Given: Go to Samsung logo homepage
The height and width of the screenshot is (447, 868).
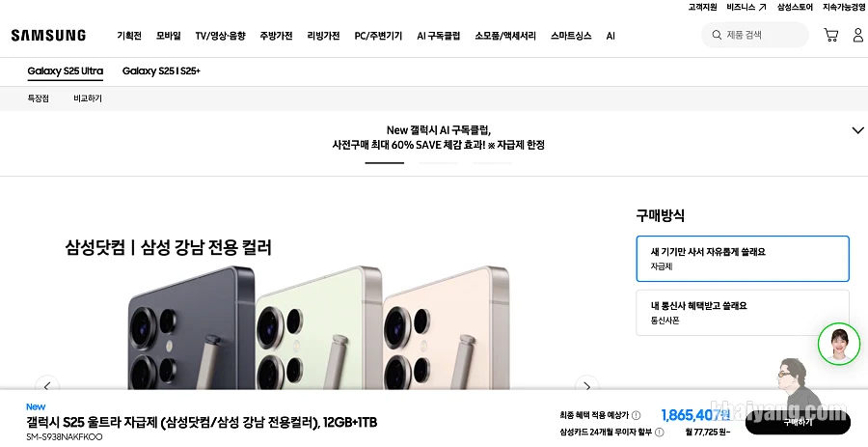Looking at the screenshot, I should (48, 36).
